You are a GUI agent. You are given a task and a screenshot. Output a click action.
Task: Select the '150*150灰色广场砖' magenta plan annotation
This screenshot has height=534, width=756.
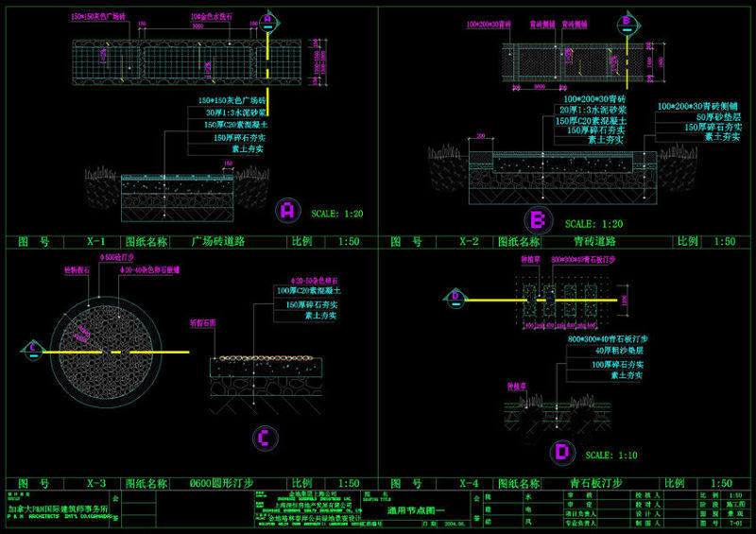[x=99, y=16]
